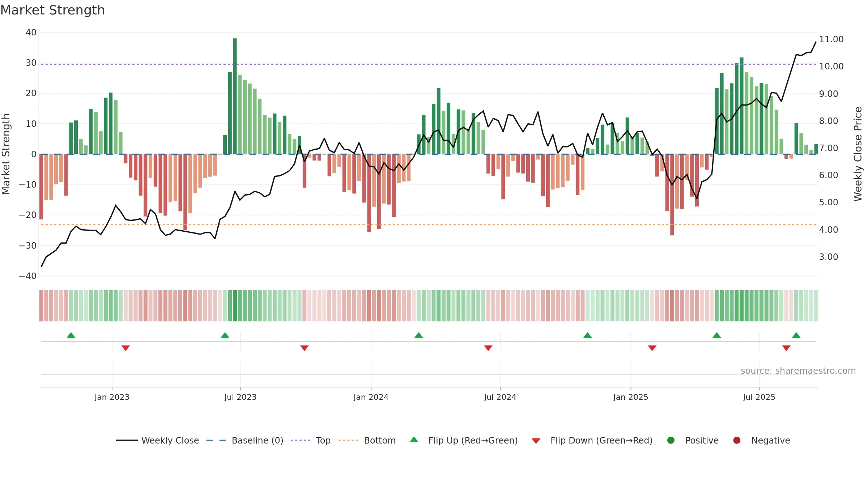868x488 pixels.
Task: Toggle the Baseline (0) legend entry
Action: tap(245, 440)
